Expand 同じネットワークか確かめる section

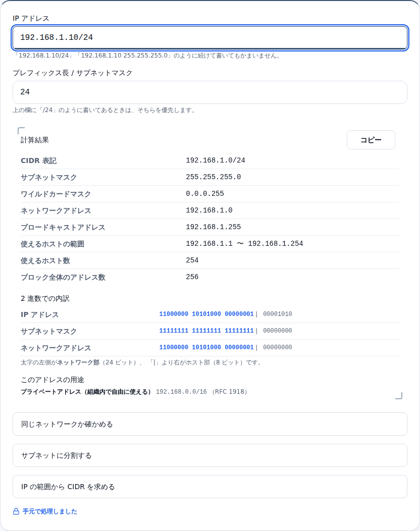tap(209, 424)
